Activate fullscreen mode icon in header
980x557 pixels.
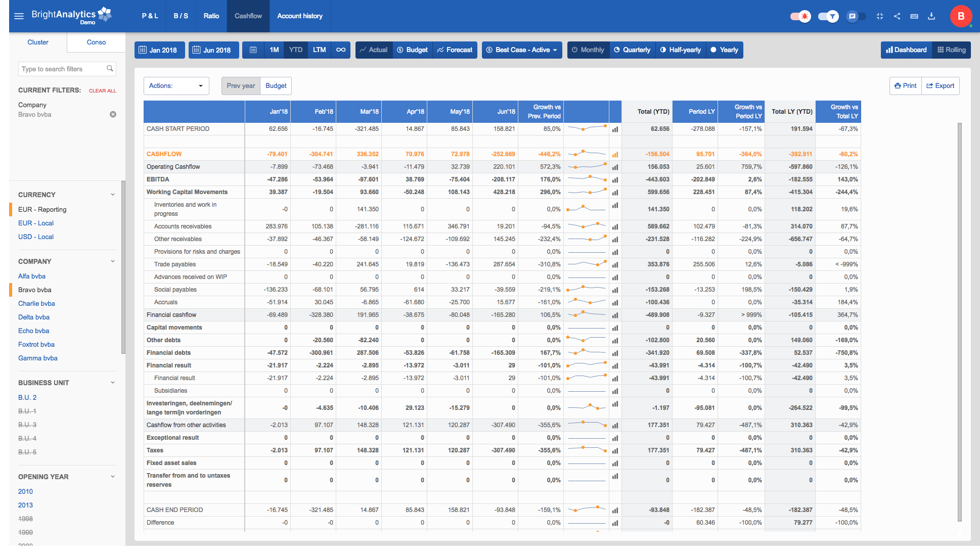point(880,16)
